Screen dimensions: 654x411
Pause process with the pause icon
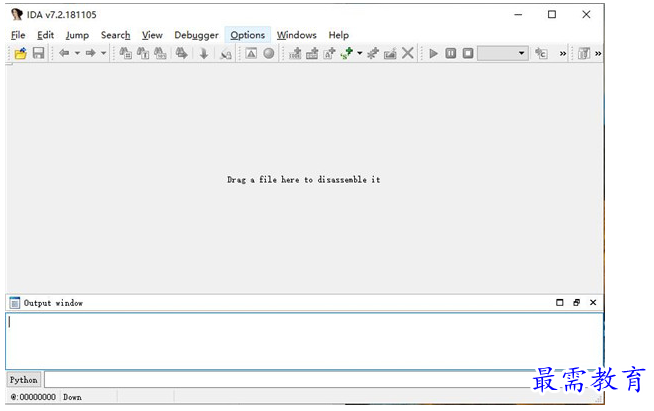pyautogui.click(x=451, y=53)
